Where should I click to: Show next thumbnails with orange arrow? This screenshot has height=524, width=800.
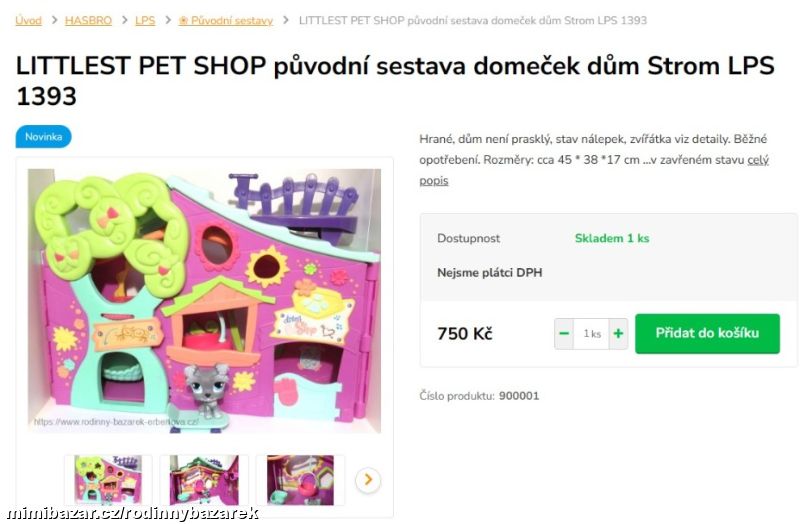click(x=368, y=480)
